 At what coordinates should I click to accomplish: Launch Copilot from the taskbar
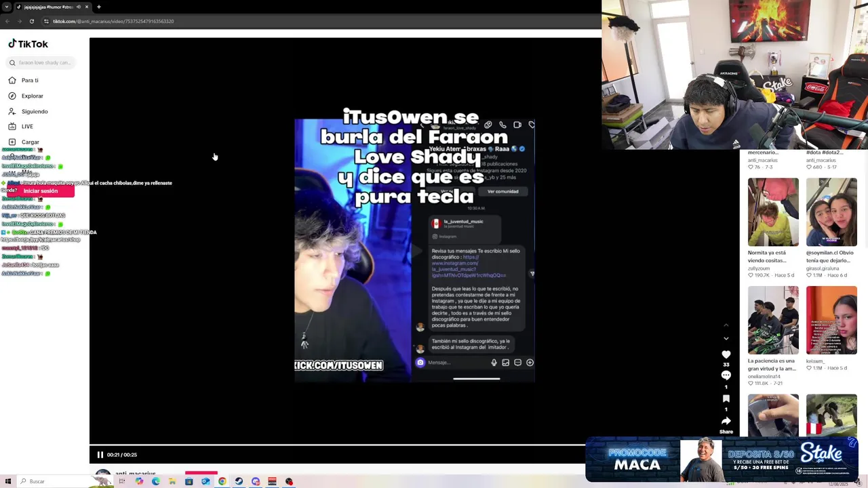pyautogui.click(x=139, y=481)
